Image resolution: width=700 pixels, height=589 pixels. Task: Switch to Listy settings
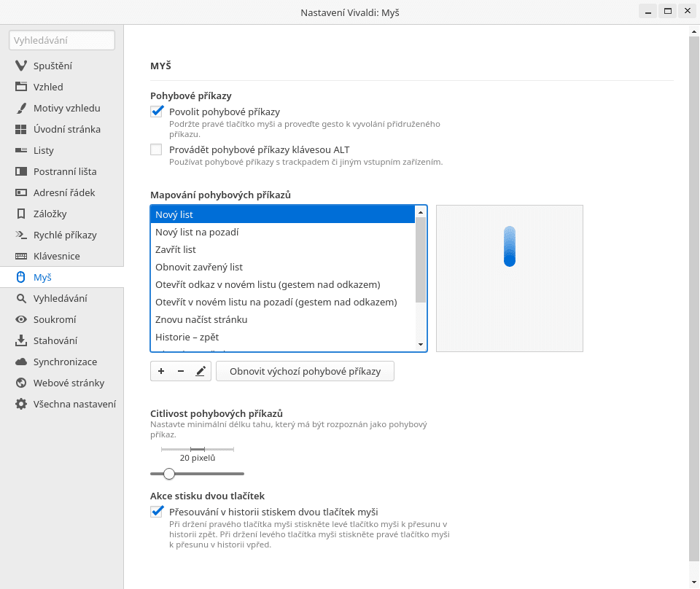coord(61,150)
